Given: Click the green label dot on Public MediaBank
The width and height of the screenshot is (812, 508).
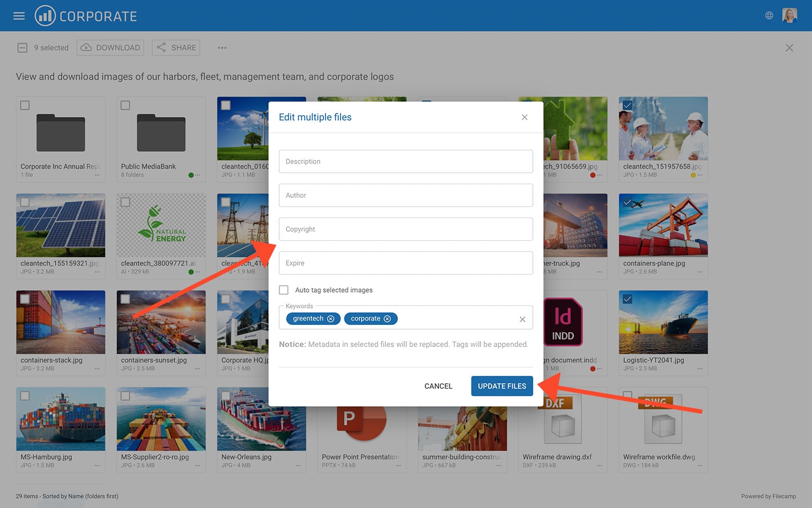Looking at the screenshot, I should (x=191, y=175).
